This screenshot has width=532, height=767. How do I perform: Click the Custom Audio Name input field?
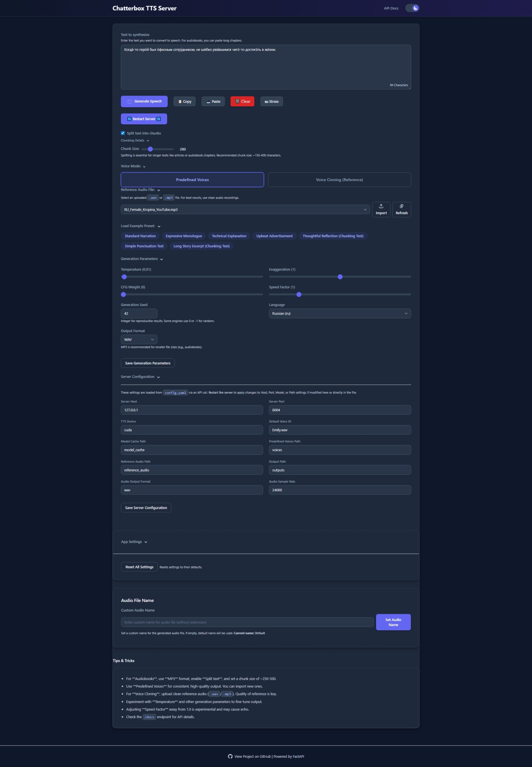point(247,622)
